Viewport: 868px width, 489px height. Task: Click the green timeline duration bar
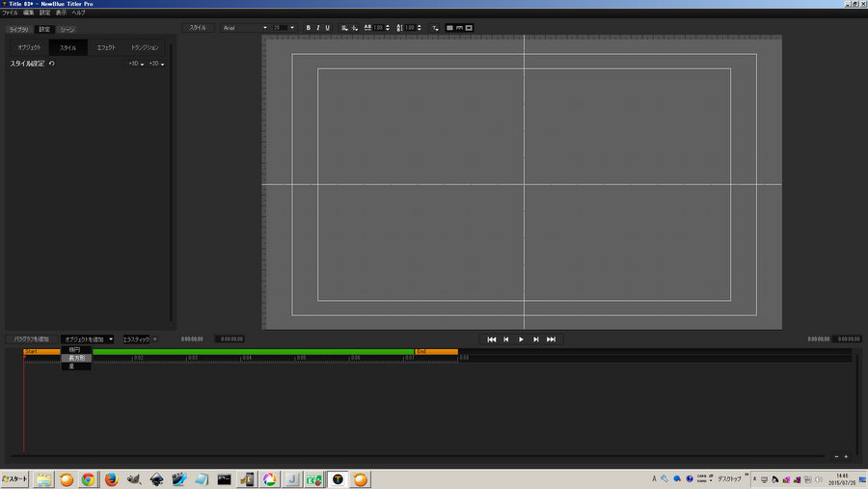[253, 352]
